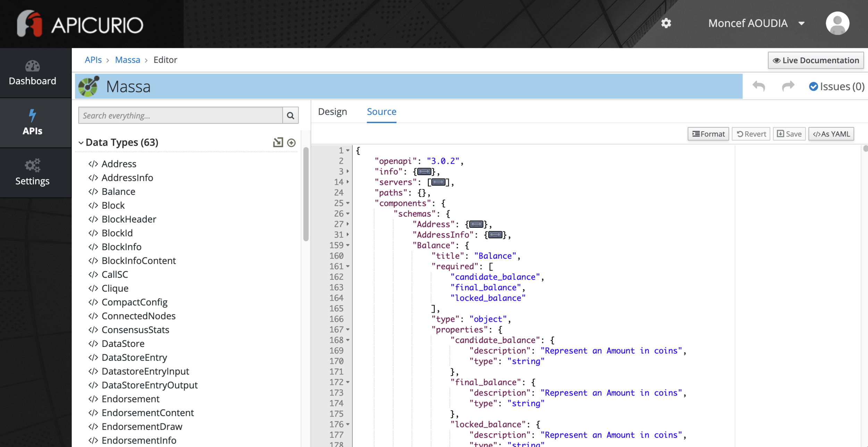Click the search magnifier icon
Viewport: 868px width, 447px height.
click(291, 116)
